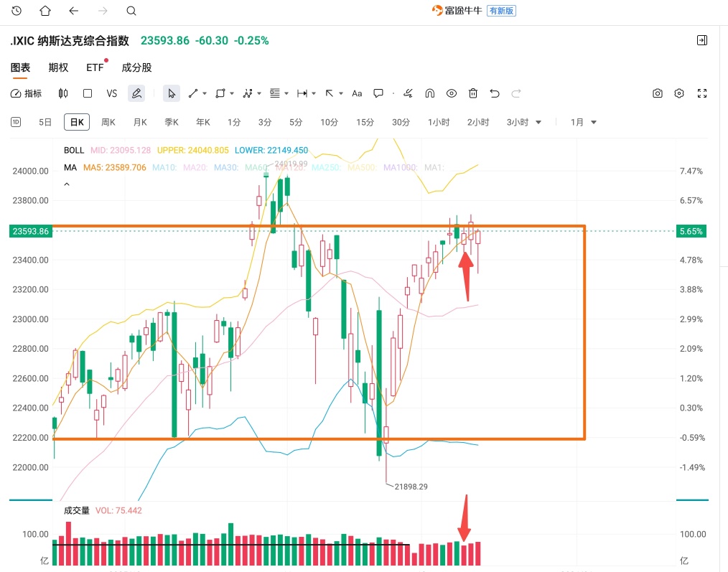Undo the last drawing action
Viewport: 728px width, 572px height.
tap(495, 93)
